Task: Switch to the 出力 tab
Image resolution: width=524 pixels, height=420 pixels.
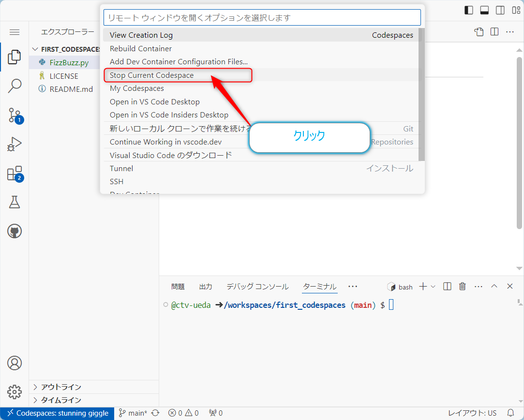Action: tap(206, 287)
